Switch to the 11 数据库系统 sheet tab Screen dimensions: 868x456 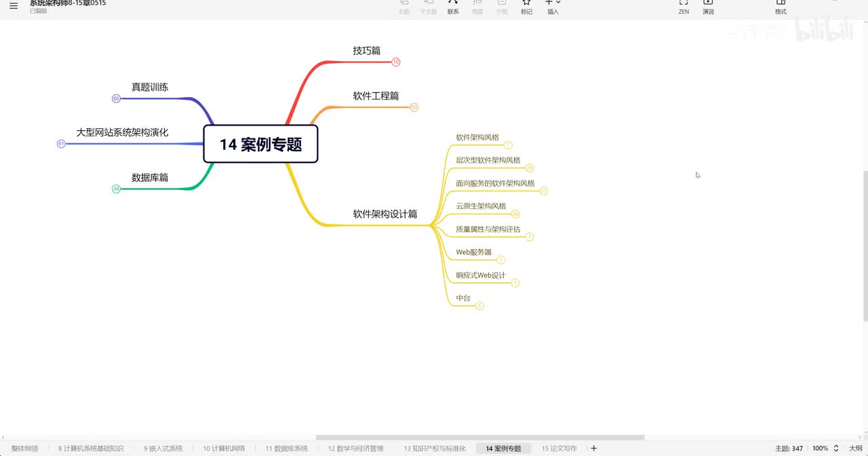pos(286,449)
